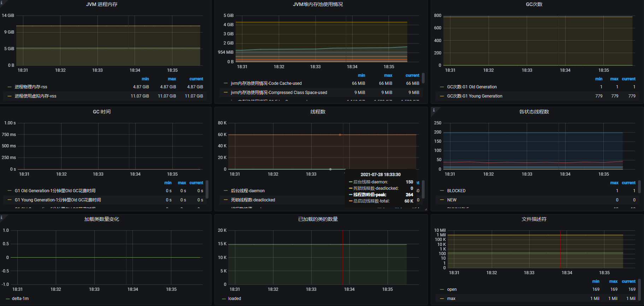Open the JVM 进程内存 panel title menu
Image resolution: width=644 pixels, height=306 pixels.
(102, 4)
